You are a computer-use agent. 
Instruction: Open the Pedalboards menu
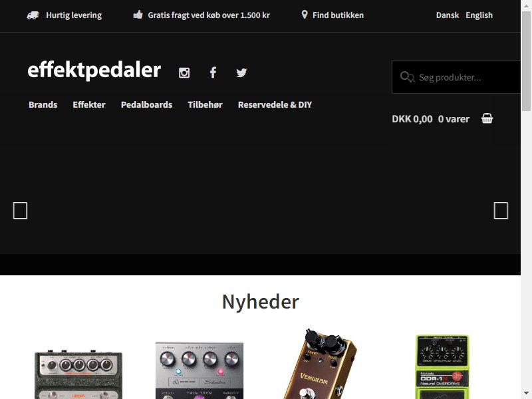(x=146, y=104)
